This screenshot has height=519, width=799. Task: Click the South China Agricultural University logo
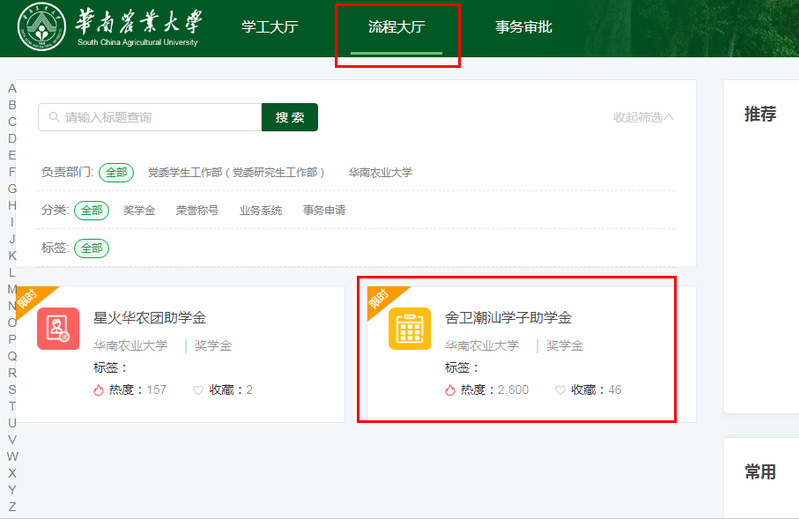click(111, 27)
